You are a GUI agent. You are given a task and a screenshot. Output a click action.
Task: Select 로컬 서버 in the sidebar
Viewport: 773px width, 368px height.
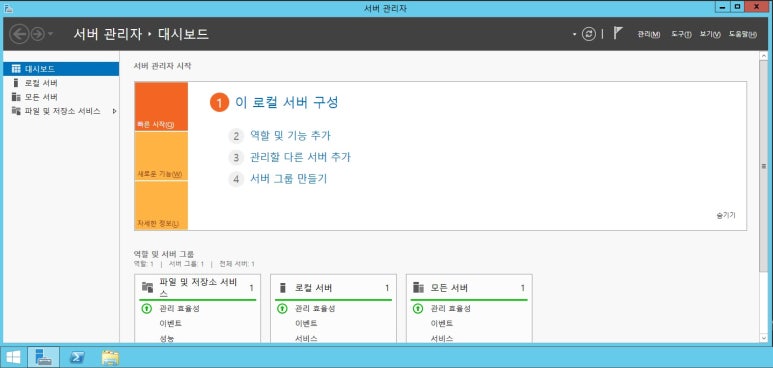61,83
